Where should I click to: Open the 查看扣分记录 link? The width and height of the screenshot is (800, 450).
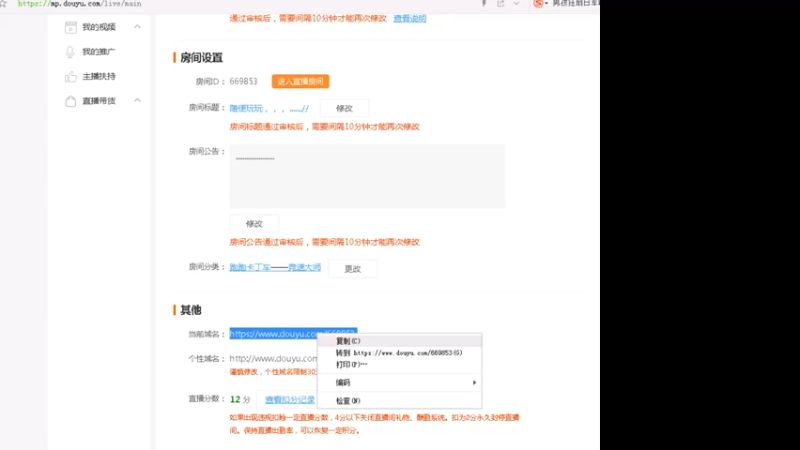[290, 399]
